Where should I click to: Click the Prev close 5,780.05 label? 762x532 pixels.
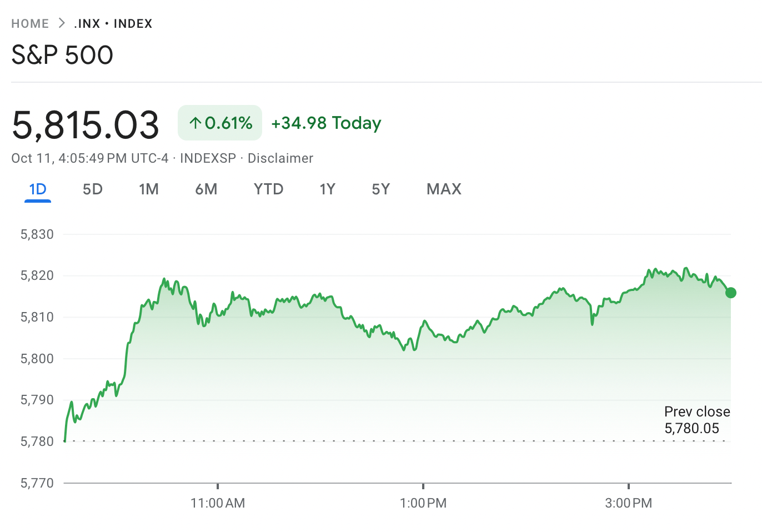coord(697,420)
